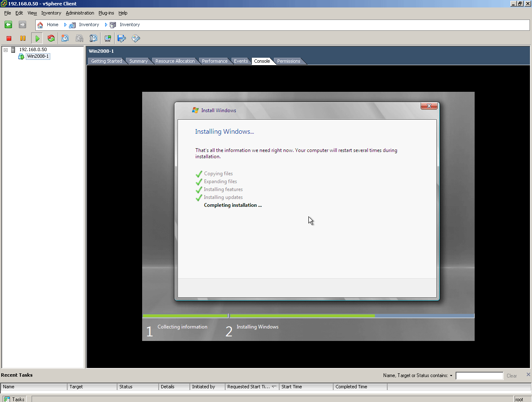This screenshot has width=532, height=402.
Task: Click the Target column header
Action: [92, 387]
